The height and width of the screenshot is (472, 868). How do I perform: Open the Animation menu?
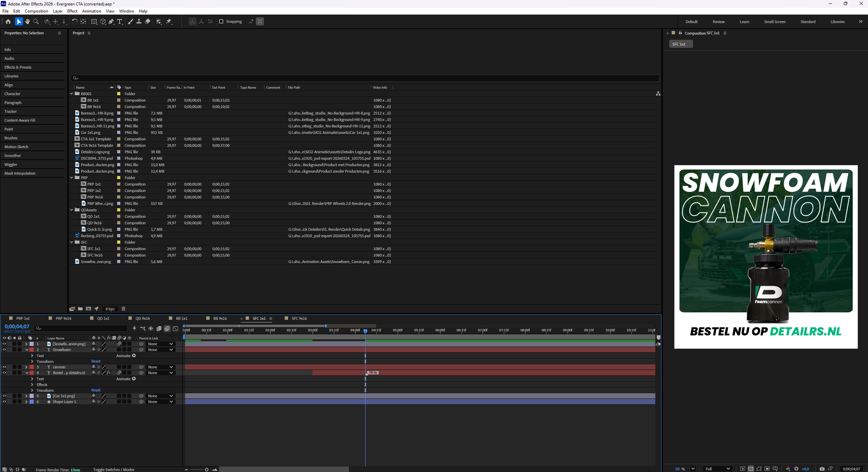[92, 11]
